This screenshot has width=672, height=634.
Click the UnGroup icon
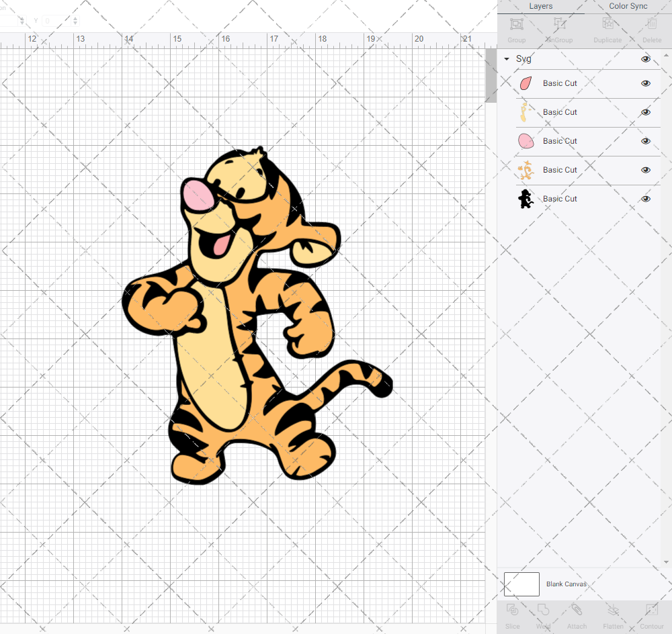tap(559, 24)
